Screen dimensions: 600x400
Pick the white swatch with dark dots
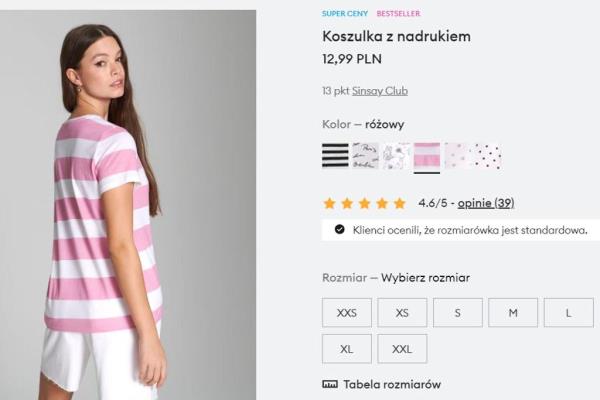[487, 155]
